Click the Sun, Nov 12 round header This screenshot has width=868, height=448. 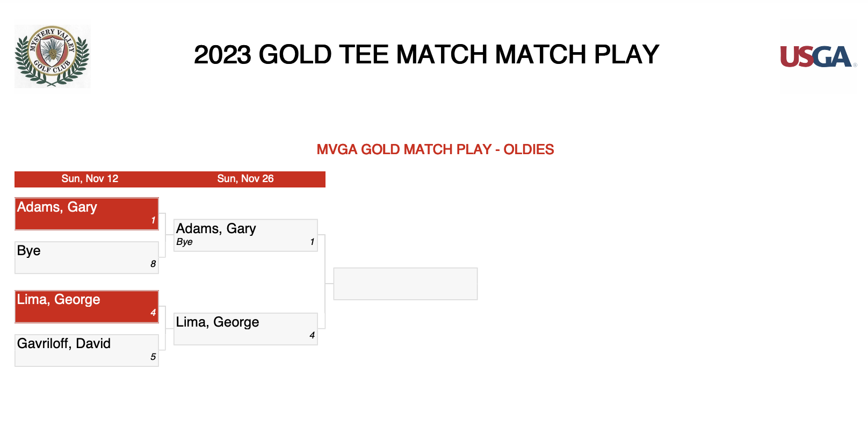90,179
